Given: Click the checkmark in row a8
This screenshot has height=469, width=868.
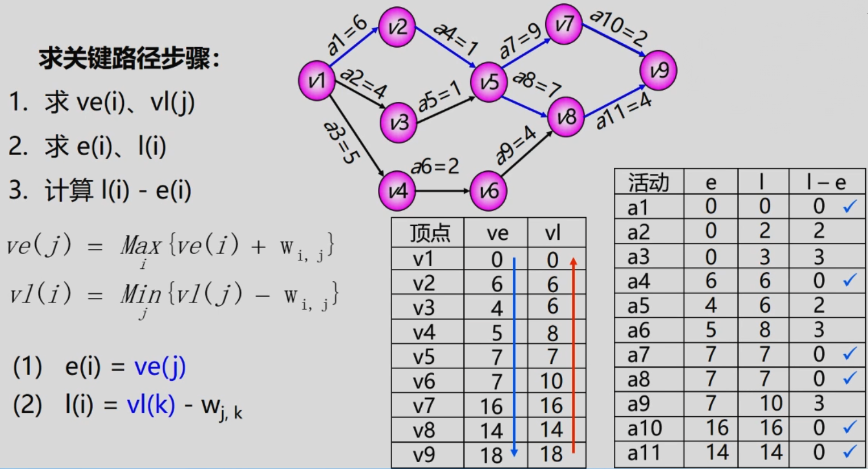Looking at the screenshot, I should click(850, 377).
